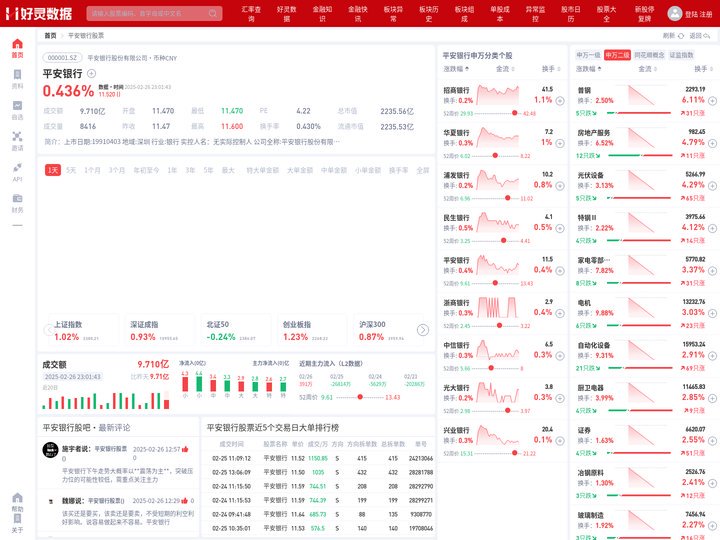Click the 返回 back button
This screenshot has height=540, width=720.
coord(700,35)
